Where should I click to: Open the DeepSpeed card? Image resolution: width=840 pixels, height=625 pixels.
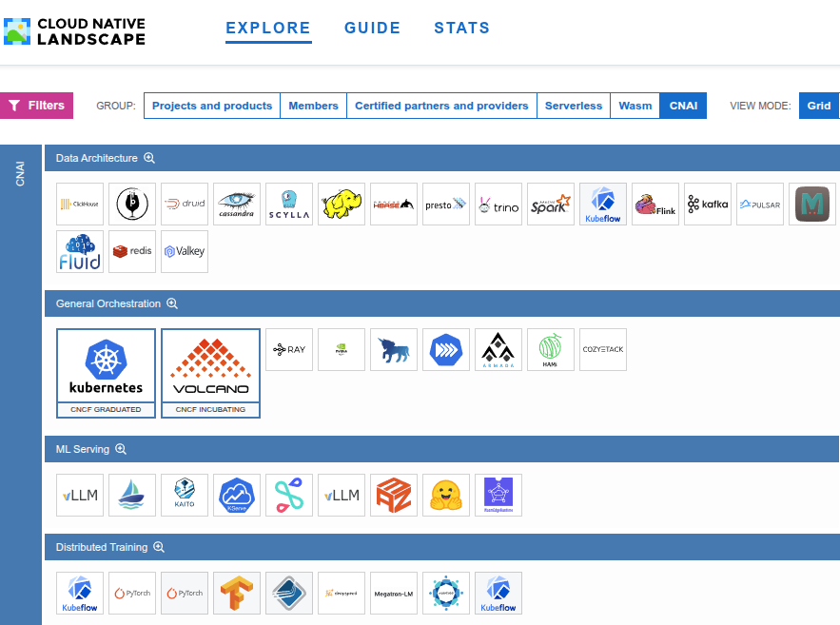pos(342,594)
